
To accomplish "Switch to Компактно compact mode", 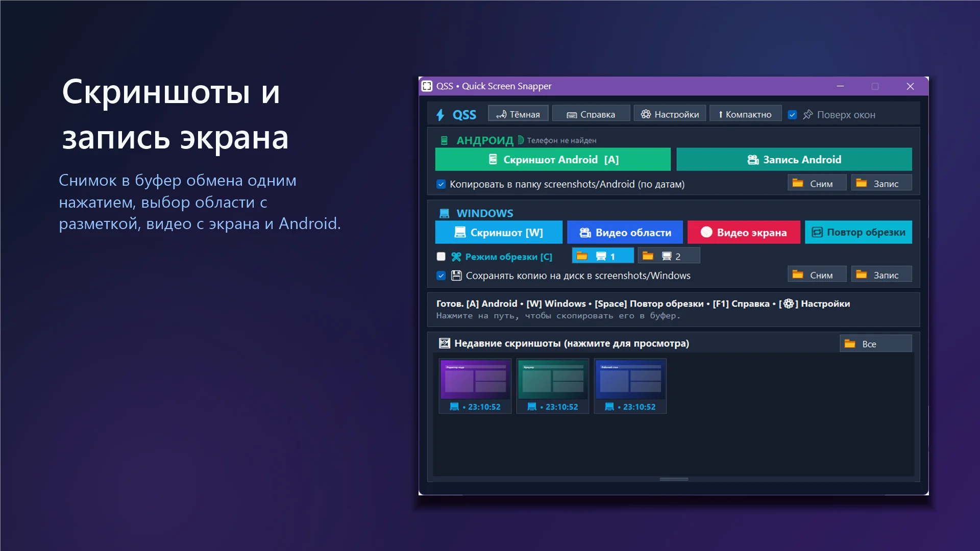I will point(745,114).
